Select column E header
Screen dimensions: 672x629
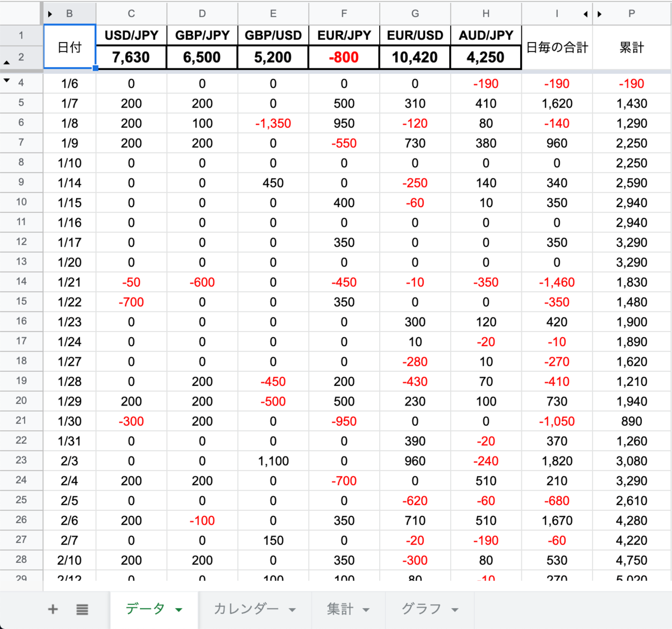pos(273,13)
